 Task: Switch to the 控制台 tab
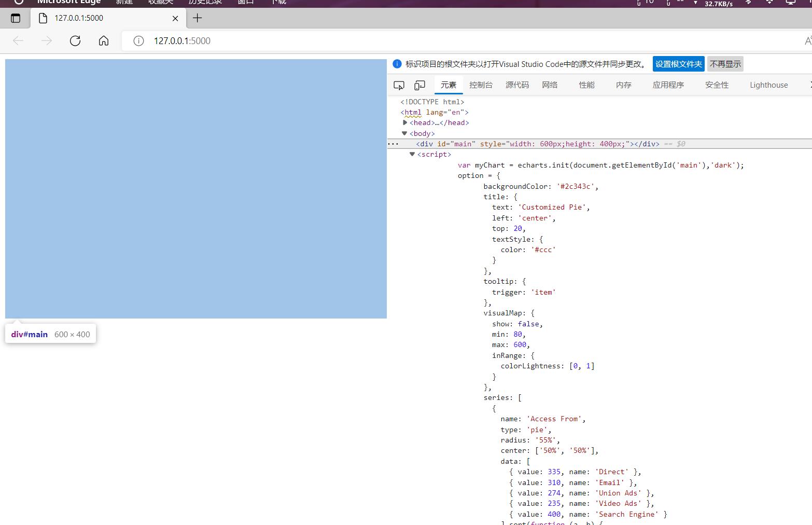(481, 85)
